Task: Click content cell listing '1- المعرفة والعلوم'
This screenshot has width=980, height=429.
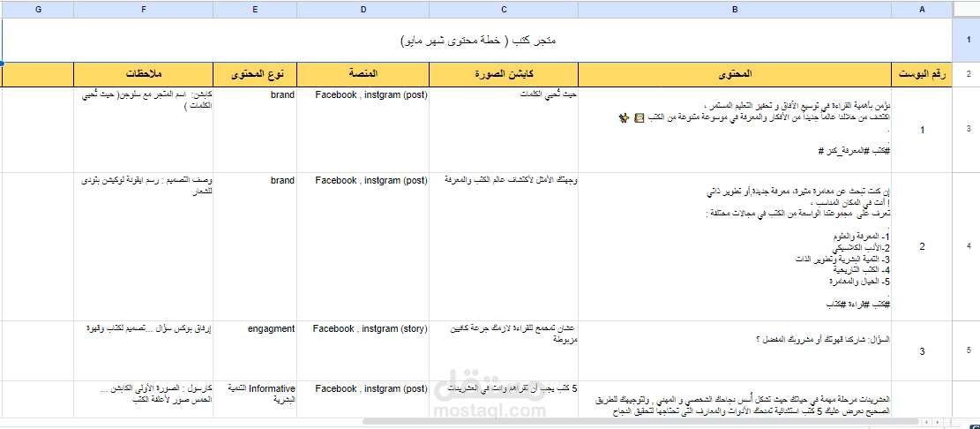Action: coord(735,246)
